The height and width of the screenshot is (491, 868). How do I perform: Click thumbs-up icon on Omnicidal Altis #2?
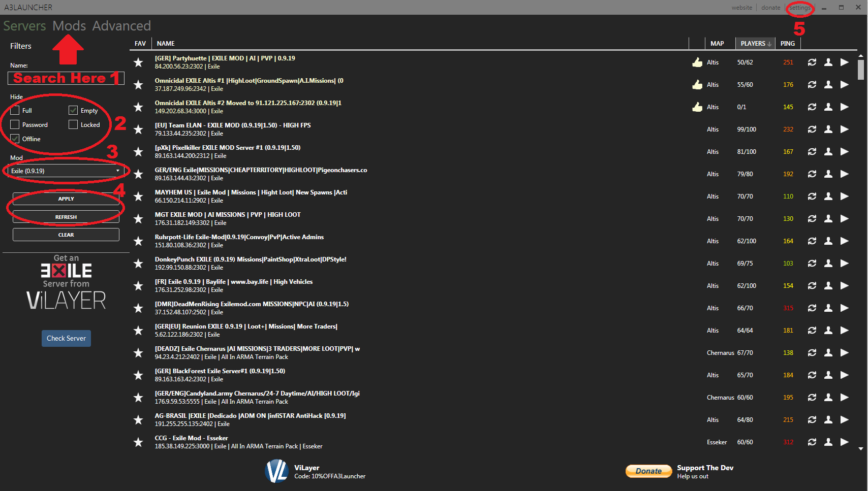coord(697,107)
